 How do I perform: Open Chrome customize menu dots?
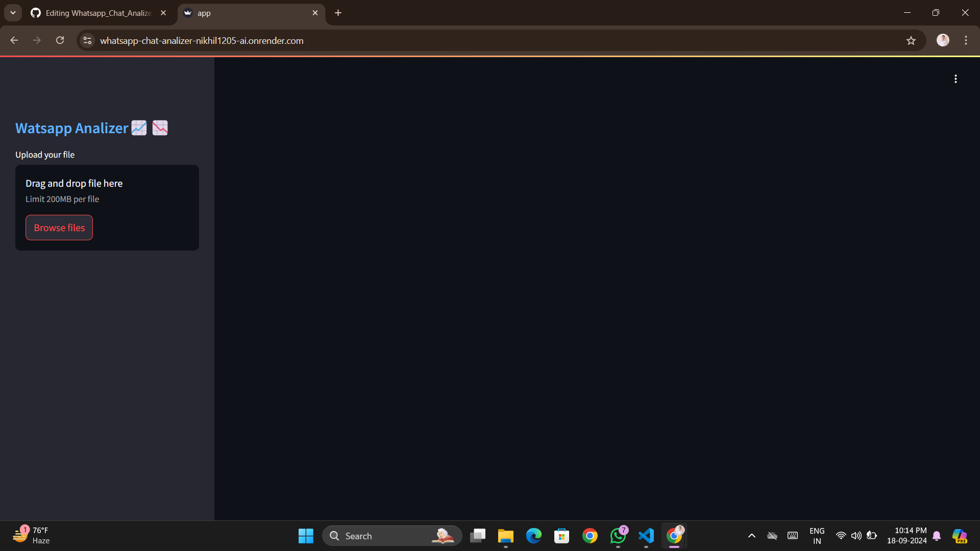pyautogui.click(x=966, y=40)
